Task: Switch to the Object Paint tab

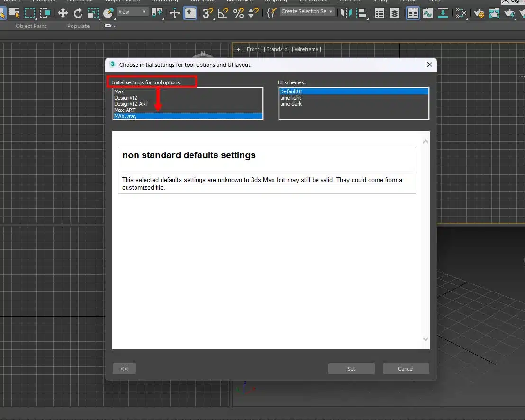Action: pyautogui.click(x=31, y=26)
